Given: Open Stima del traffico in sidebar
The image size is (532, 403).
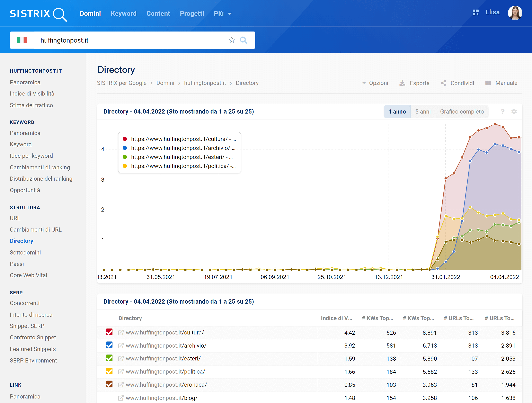Looking at the screenshot, I should [x=31, y=105].
